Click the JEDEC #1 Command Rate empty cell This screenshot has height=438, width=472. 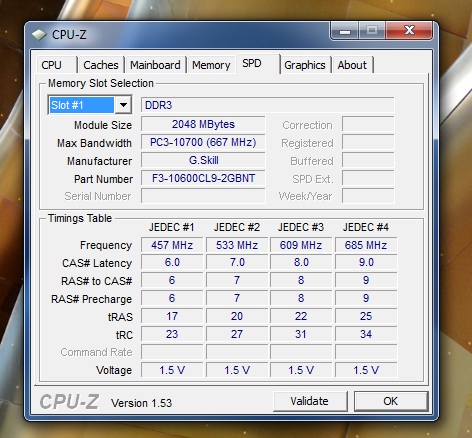point(172,352)
